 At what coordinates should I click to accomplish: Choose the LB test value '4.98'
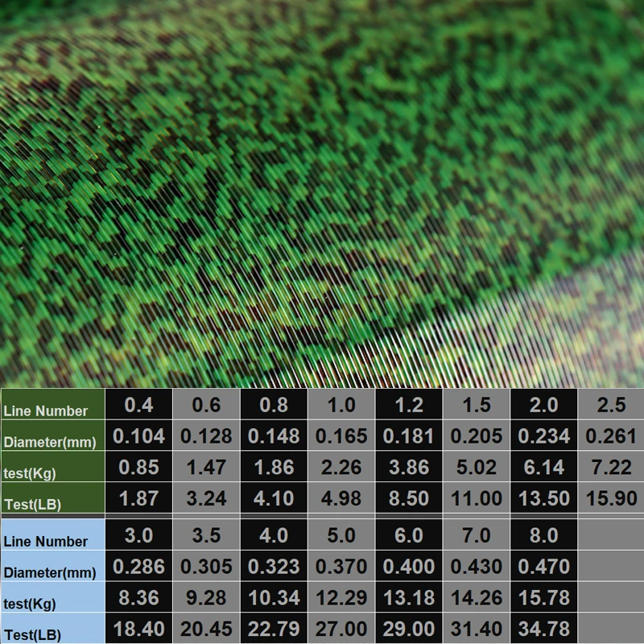point(341,497)
